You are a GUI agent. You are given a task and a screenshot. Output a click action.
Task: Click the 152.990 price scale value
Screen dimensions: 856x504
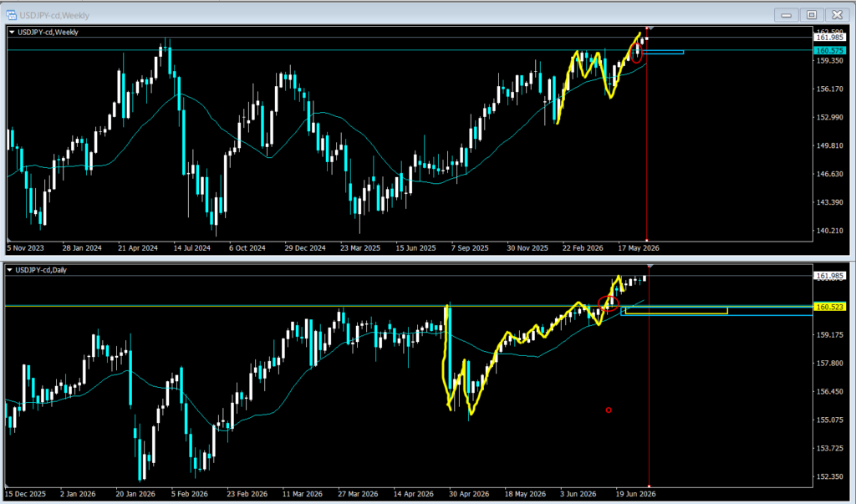(829, 117)
